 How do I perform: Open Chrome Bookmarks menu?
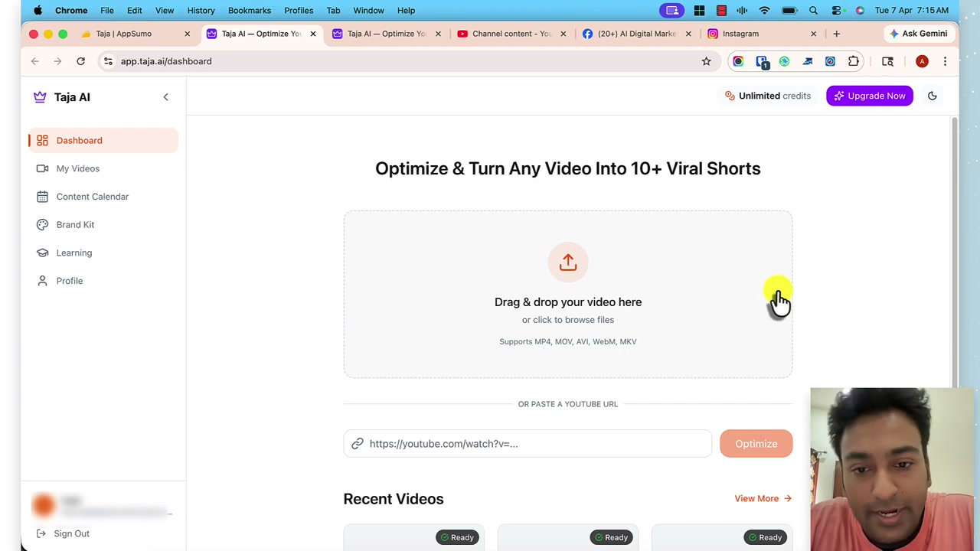coord(250,10)
